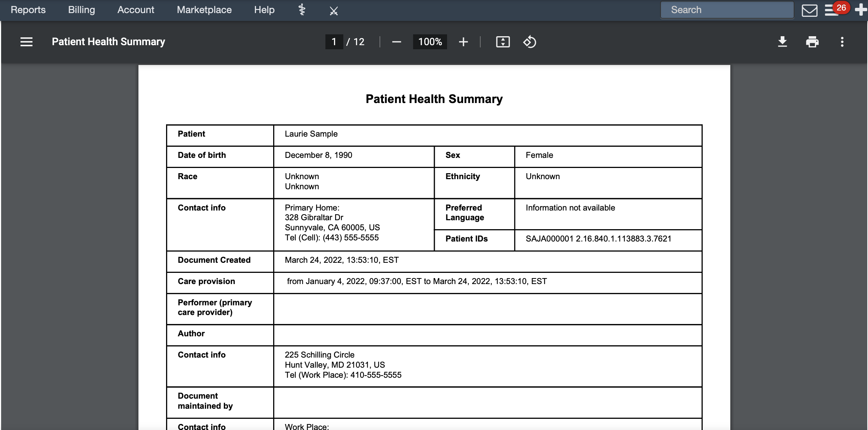Click the address 225 Schilling Circle
868x430 pixels.
point(319,355)
